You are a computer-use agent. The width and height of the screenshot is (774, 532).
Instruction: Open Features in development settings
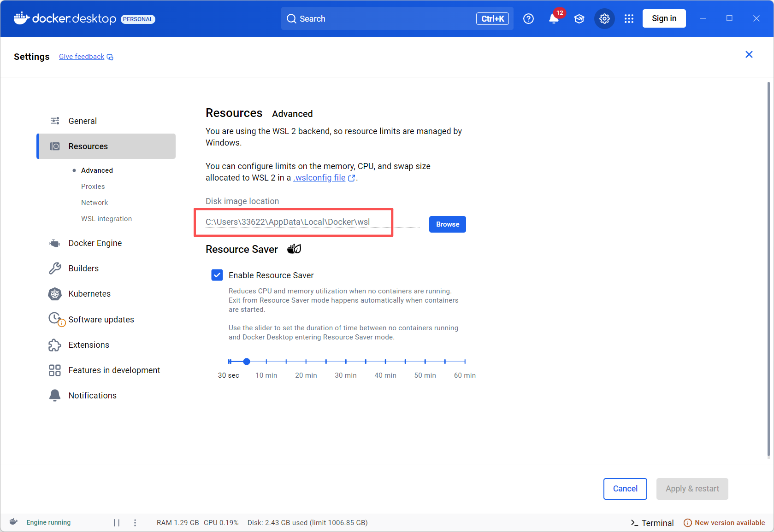tap(106, 370)
